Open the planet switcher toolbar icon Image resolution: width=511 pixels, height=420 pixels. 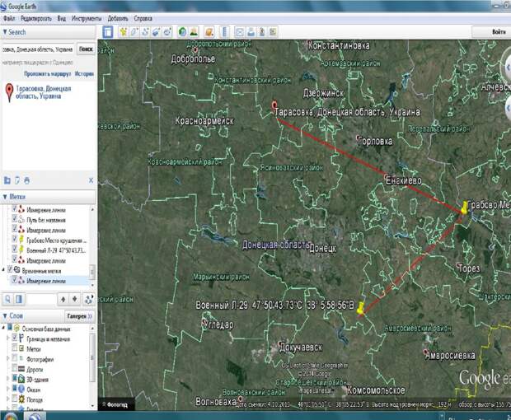click(x=209, y=32)
